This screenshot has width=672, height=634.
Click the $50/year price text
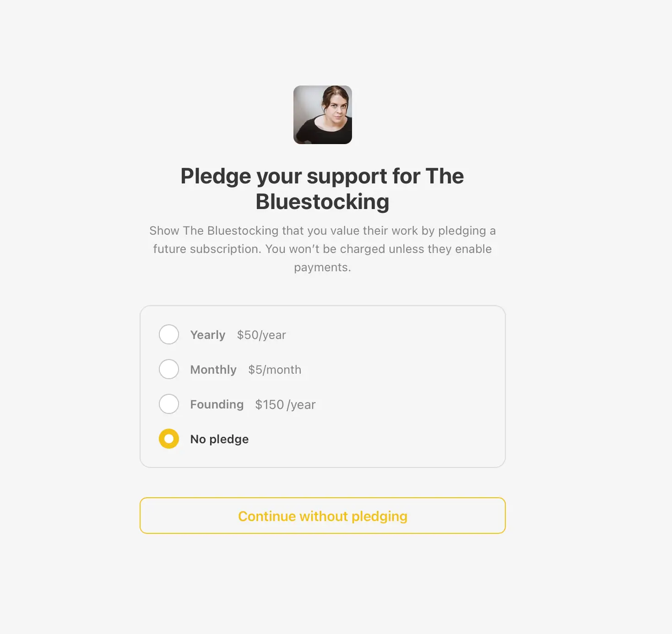click(261, 335)
